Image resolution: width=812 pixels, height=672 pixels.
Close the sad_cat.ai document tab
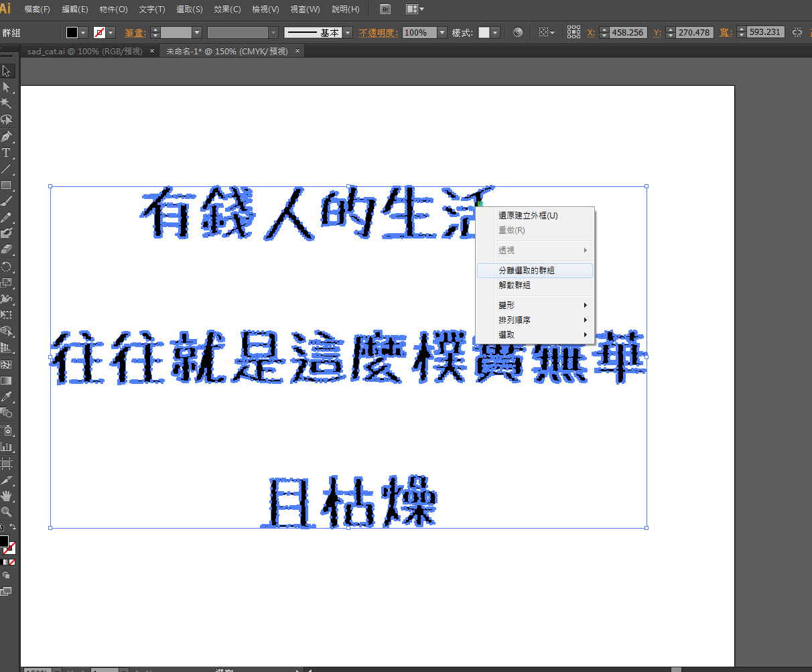pos(153,51)
